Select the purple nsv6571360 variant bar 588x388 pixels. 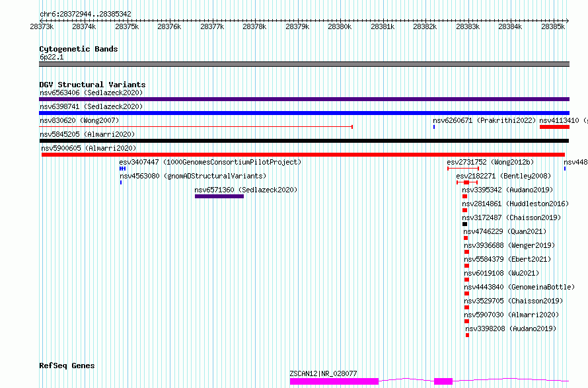tap(219, 196)
